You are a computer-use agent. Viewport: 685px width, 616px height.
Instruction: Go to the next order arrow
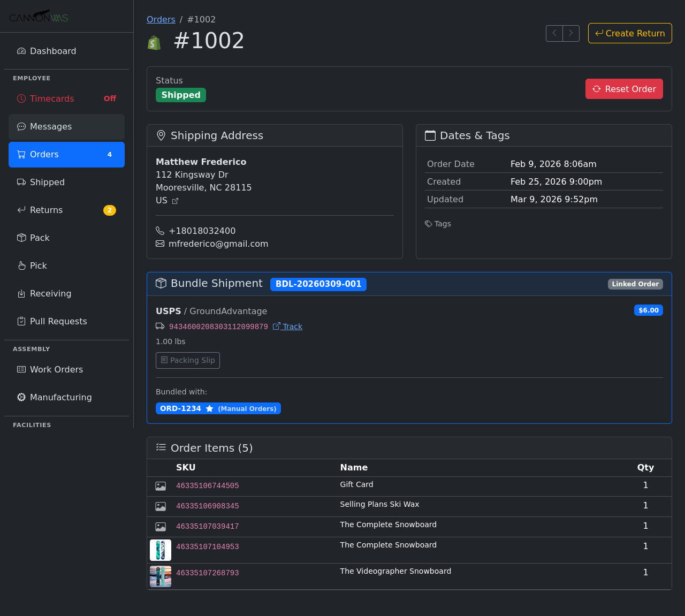coord(571,33)
